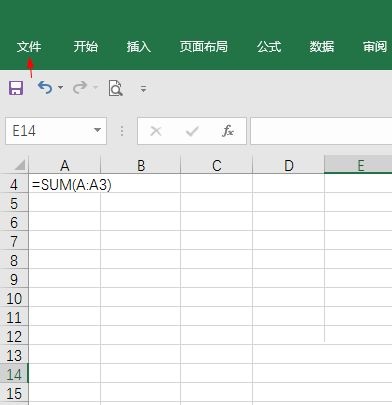The height and width of the screenshot is (405, 392).
Task: Open print preview icon
Action: point(116,88)
